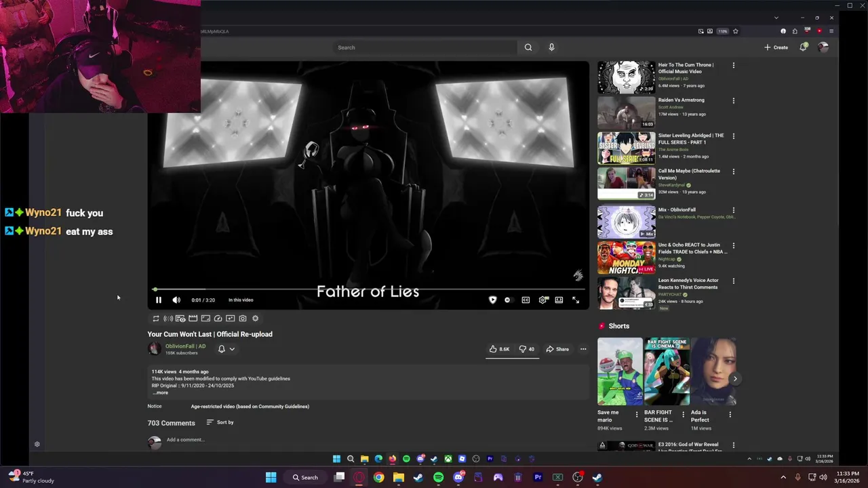Open Discord from the Windows taskbar
868x488 pixels.
coord(458,477)
